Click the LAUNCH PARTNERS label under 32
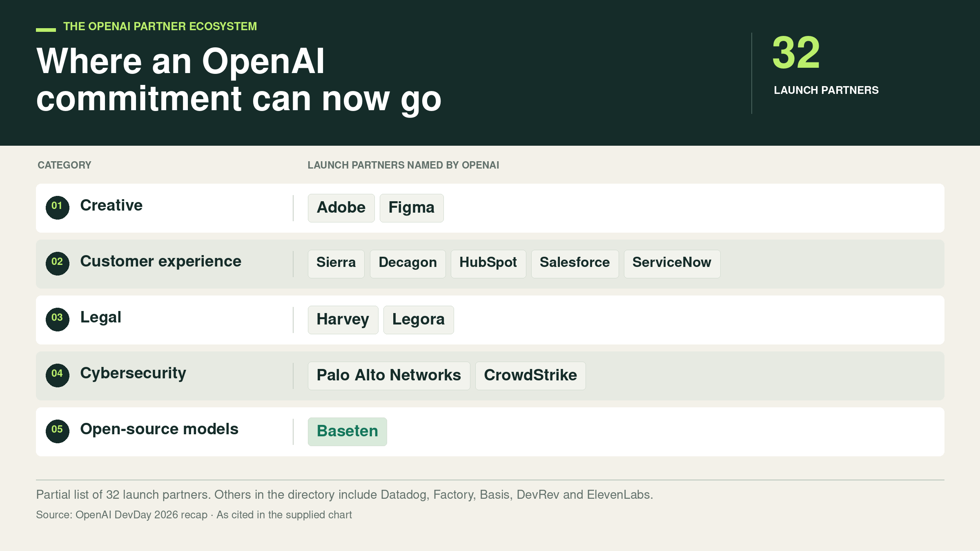This screenshot has width=980, height=551. coord(826,90)
